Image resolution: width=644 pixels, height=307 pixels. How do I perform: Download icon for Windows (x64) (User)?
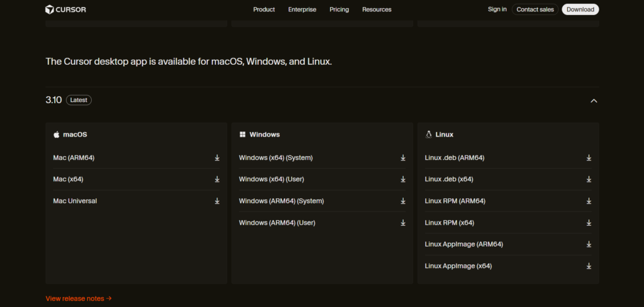click(403, 179)
